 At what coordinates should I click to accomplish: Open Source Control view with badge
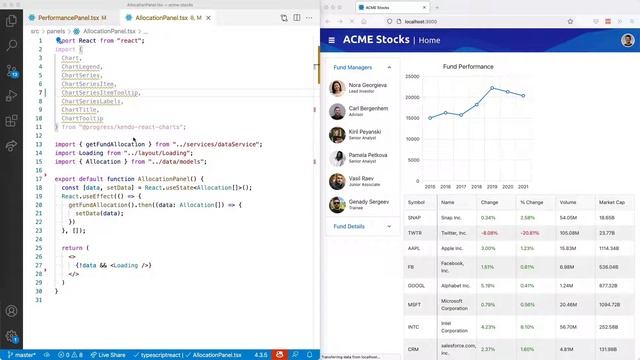coord(11,71)
